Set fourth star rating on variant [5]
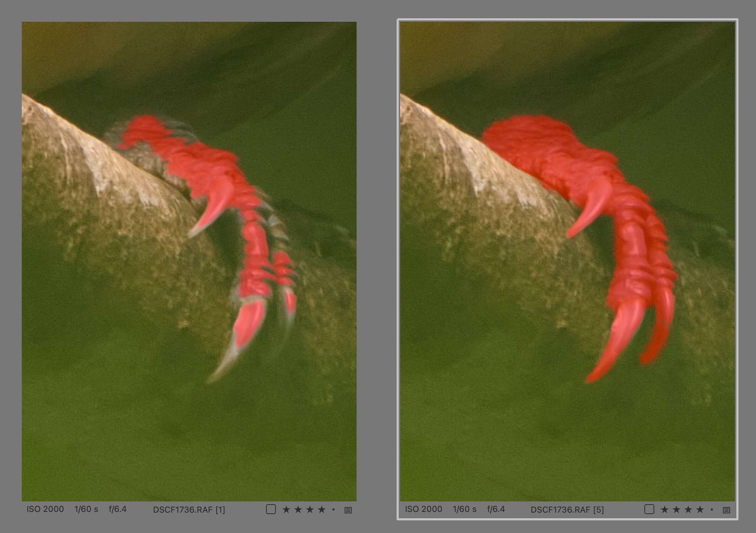This screenshot has height=533, width=756. click(700, 509)
